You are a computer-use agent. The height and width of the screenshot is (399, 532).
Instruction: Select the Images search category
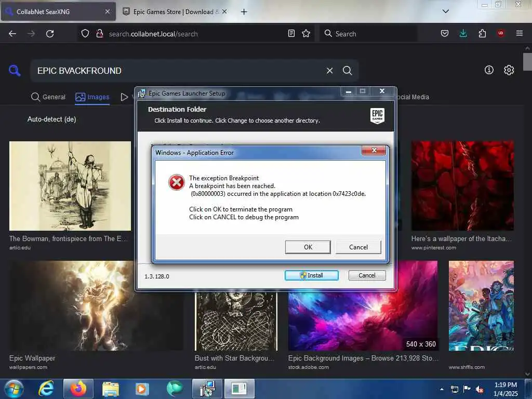92,97
